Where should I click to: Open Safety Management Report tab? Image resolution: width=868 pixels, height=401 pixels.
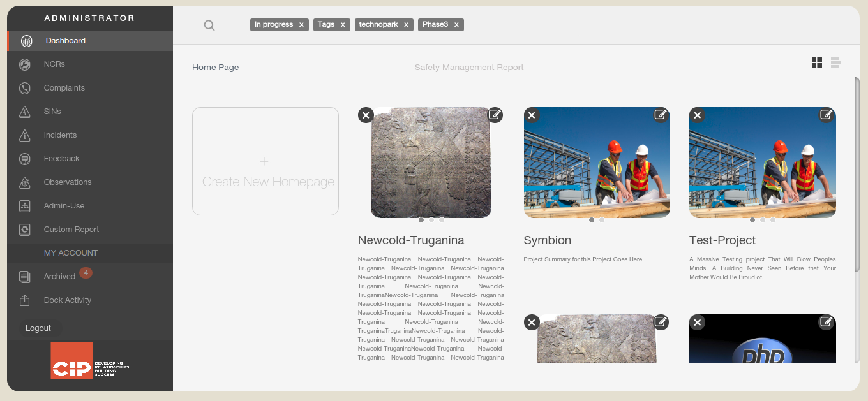click(x=469, y=68)
